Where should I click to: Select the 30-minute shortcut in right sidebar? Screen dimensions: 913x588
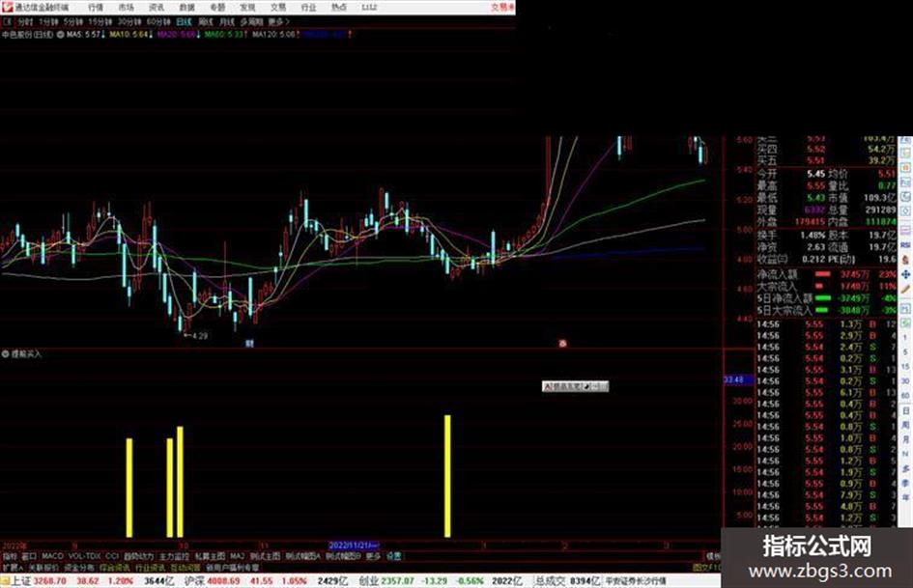(905, 381)
